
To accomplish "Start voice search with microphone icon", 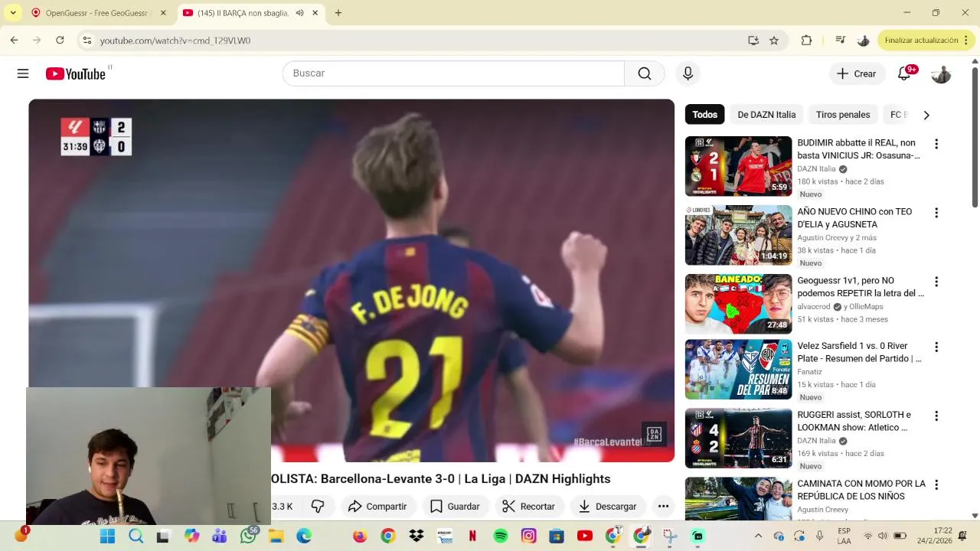I will pyautogui.click(x=688, y=73).
